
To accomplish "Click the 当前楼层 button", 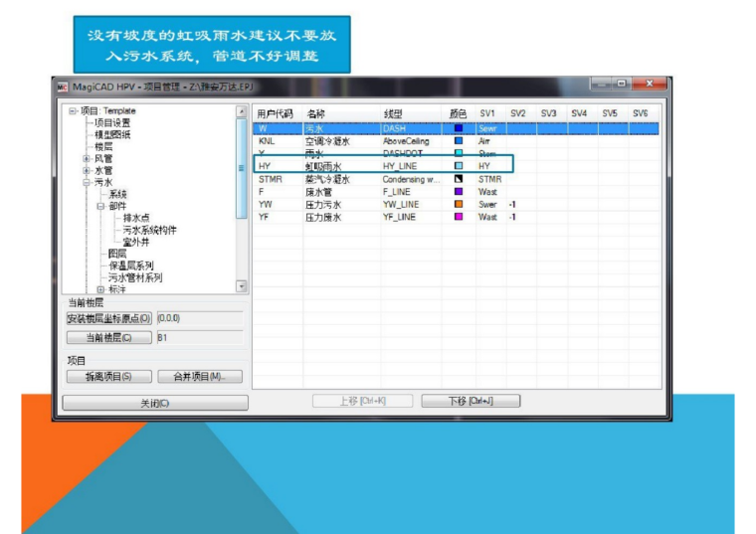I will [109, 338].
